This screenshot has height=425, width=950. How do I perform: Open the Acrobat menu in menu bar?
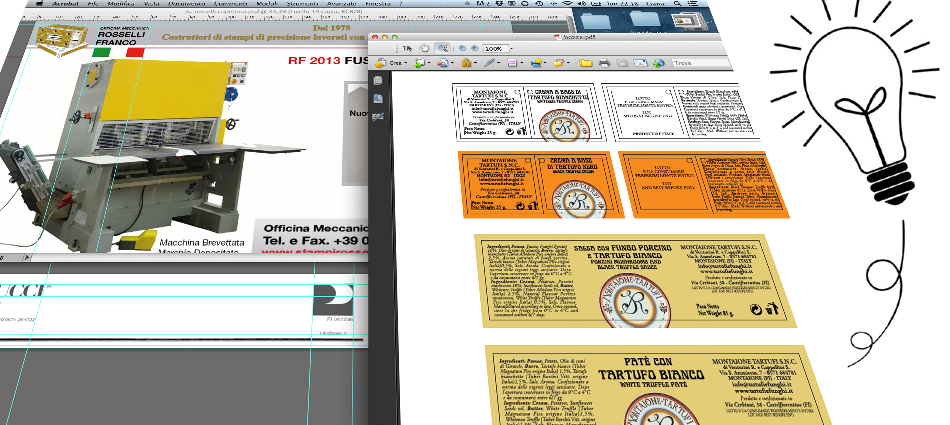[x=65, y=4]
